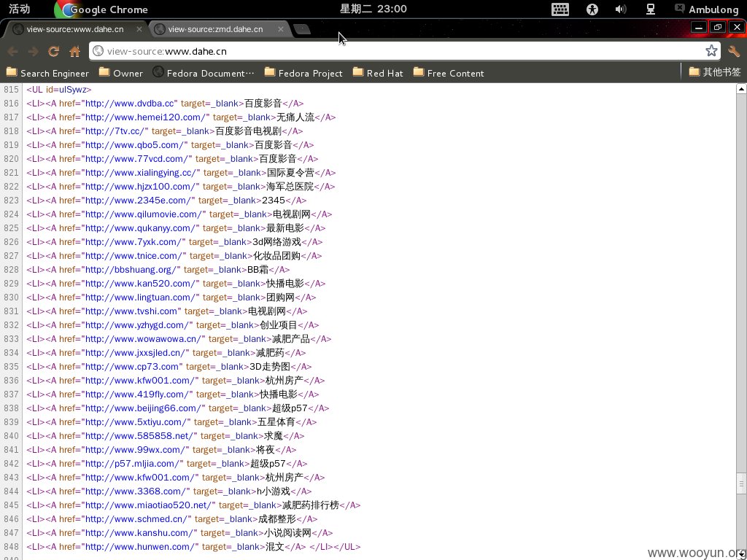Image resolution: width=747 pixels, height=560 pixels.
Task: Click the http://www.99wx.com/ link
Action: click(x=135, y=449)
